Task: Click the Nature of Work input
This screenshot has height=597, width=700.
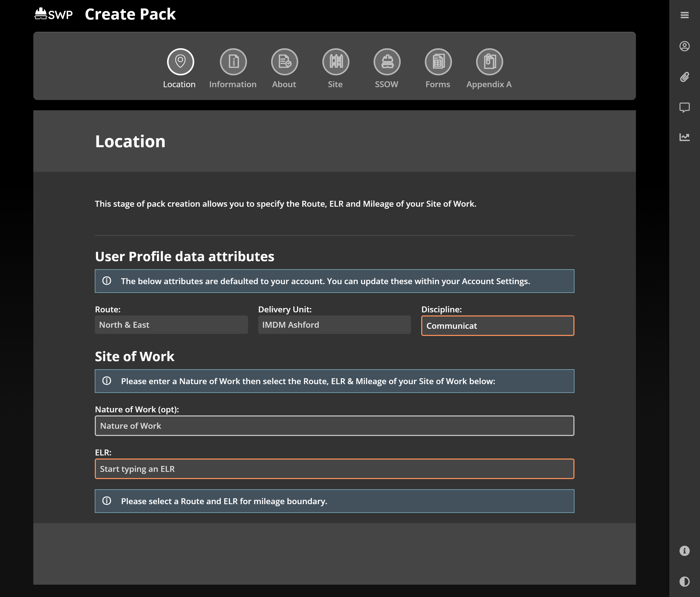Action: (x=334, y=426)
